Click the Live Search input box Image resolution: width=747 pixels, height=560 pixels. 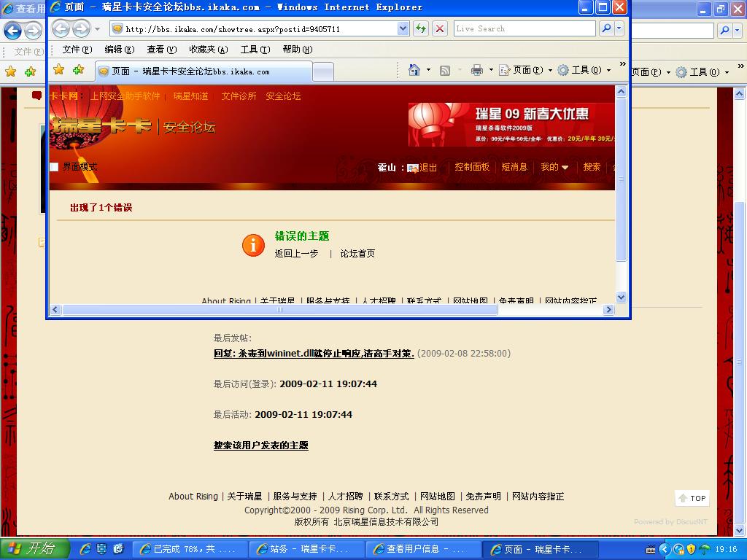point(525,28)
